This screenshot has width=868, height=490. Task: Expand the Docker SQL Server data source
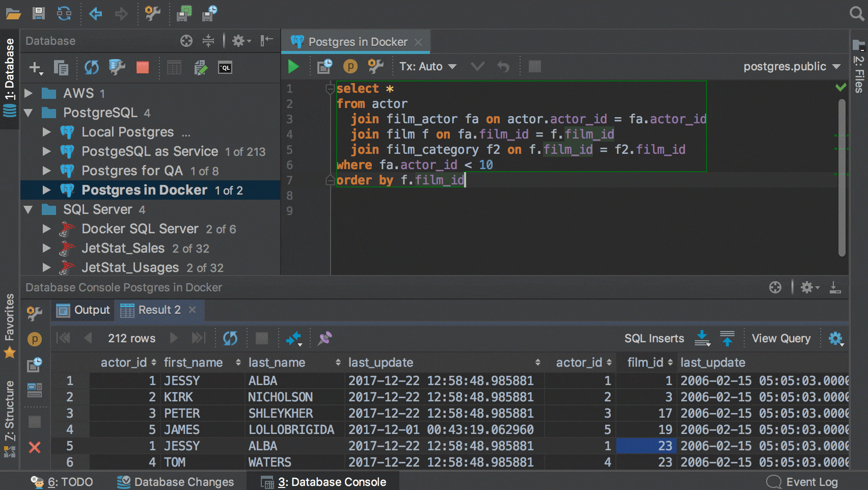coord(47,229)
